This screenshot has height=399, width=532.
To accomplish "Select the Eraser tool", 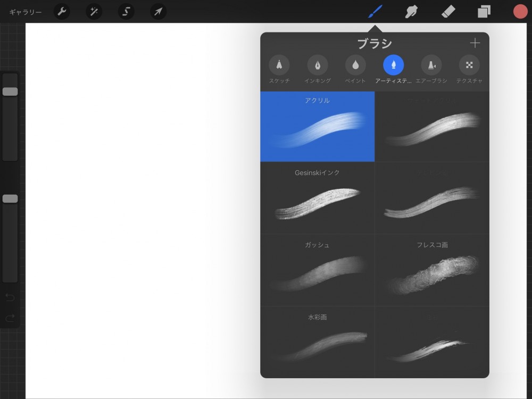I will point(447,11).
